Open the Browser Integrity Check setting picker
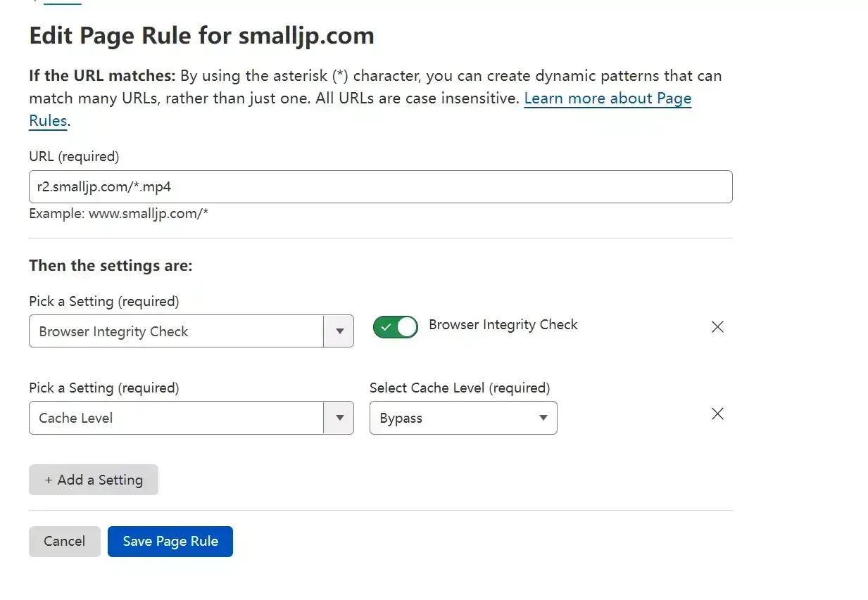Image resolution: width=868 pixels, height=600 pixels. click(x=191, y=331)
